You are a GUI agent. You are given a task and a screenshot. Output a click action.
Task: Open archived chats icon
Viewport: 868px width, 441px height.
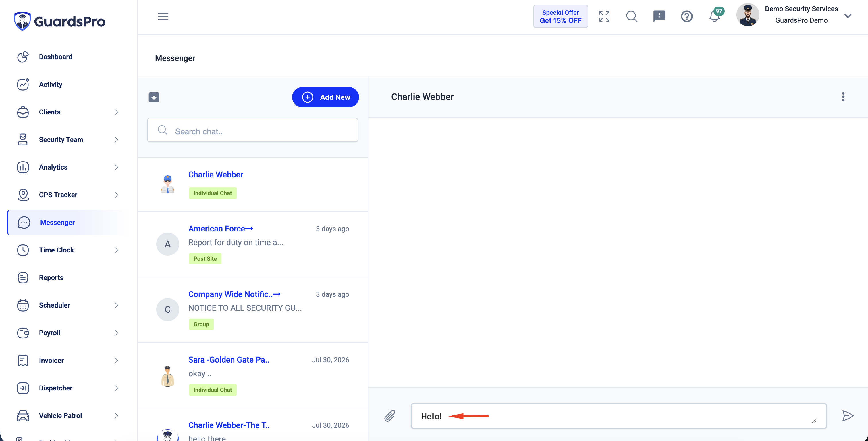pos(154,97)
